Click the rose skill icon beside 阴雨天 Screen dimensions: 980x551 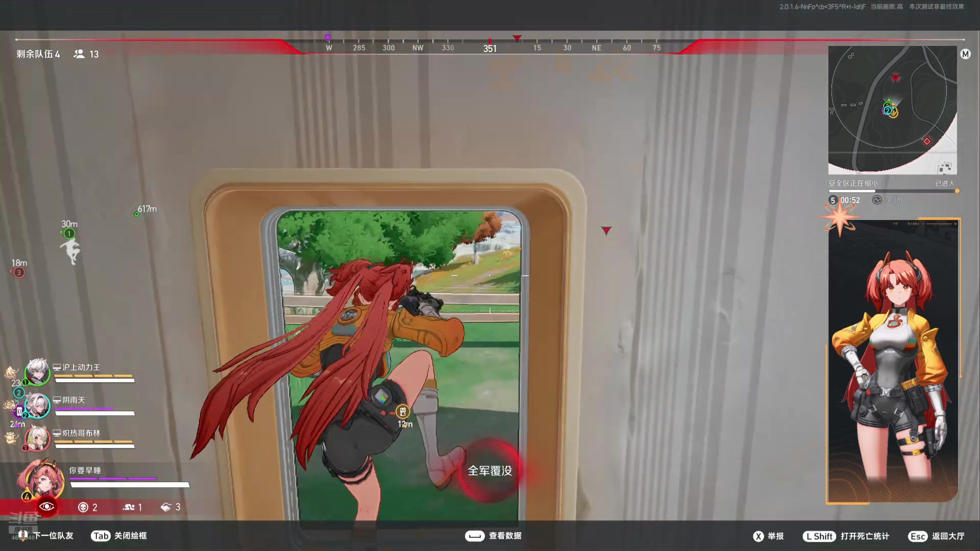click(x=10, y=405)
